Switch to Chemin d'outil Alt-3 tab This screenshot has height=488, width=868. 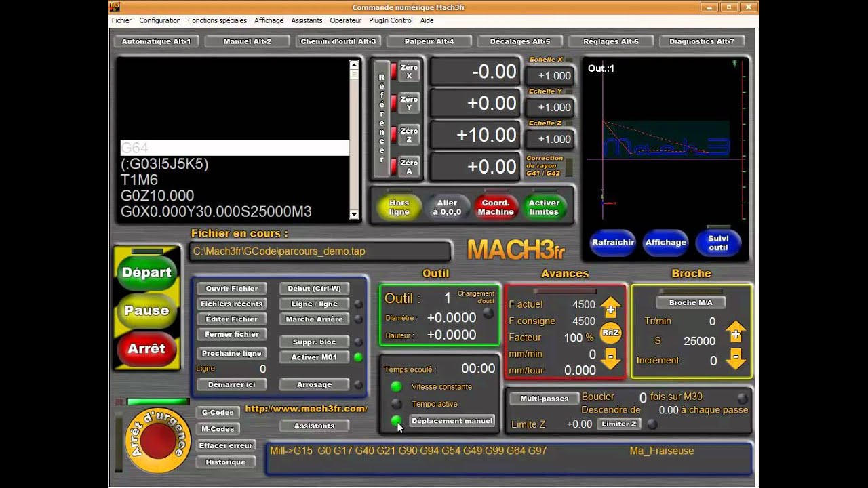tap(338, 41)
